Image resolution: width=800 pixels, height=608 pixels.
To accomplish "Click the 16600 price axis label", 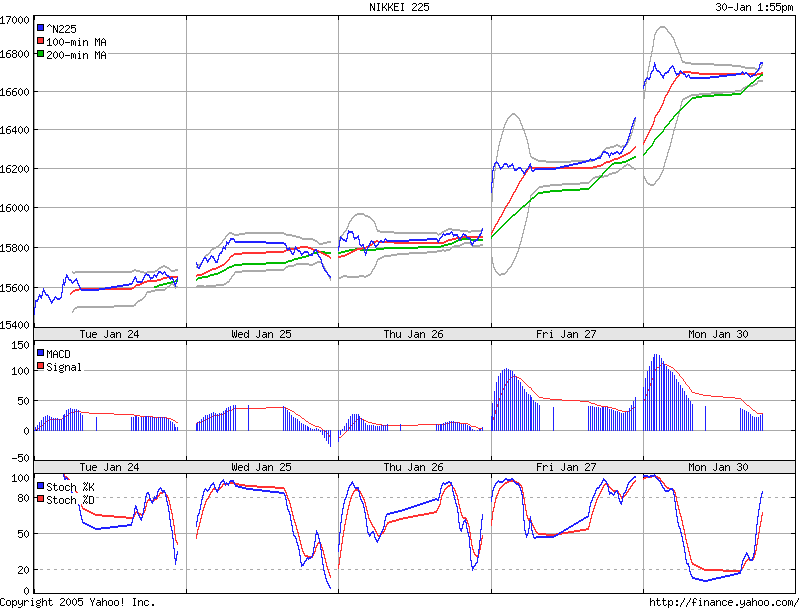I will pos(15,92).
